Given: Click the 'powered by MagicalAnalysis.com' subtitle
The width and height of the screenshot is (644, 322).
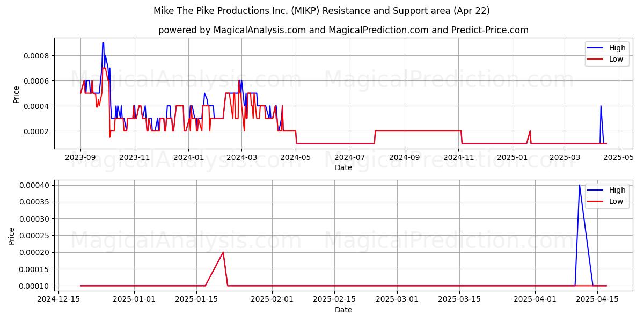Looking at the screenshot, I should pyautogui.click(x=343, y=30).
